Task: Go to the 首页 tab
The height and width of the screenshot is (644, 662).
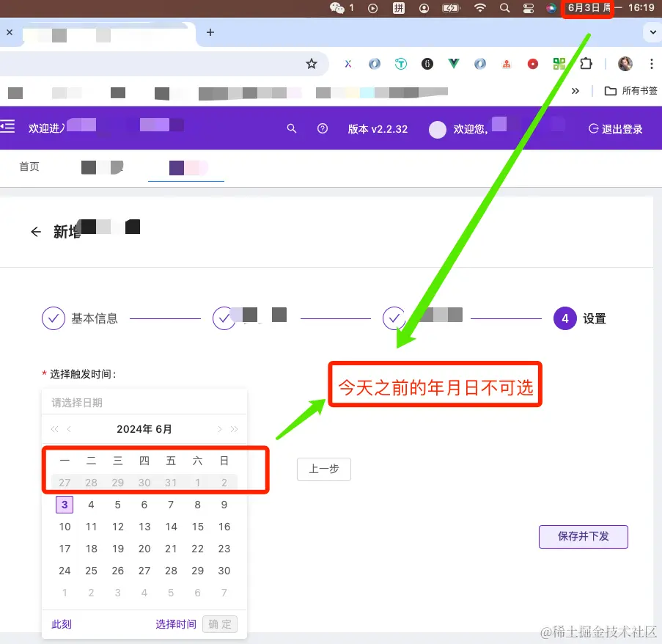Action: 29,167
